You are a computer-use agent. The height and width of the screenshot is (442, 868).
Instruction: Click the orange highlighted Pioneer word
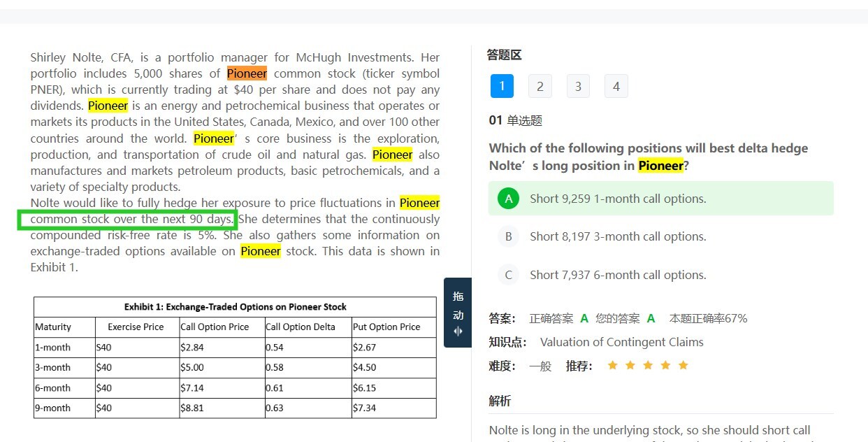pos(247,73)
